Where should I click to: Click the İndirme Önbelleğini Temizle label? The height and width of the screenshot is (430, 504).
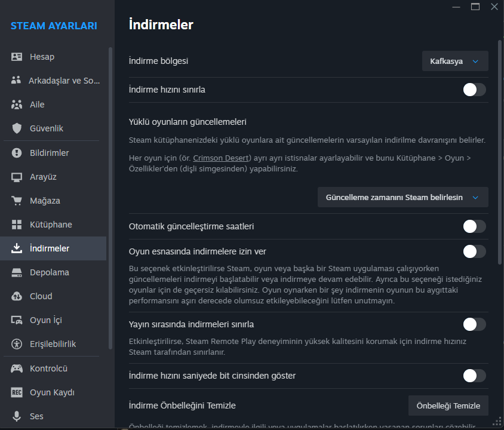(x=182, y=406)
